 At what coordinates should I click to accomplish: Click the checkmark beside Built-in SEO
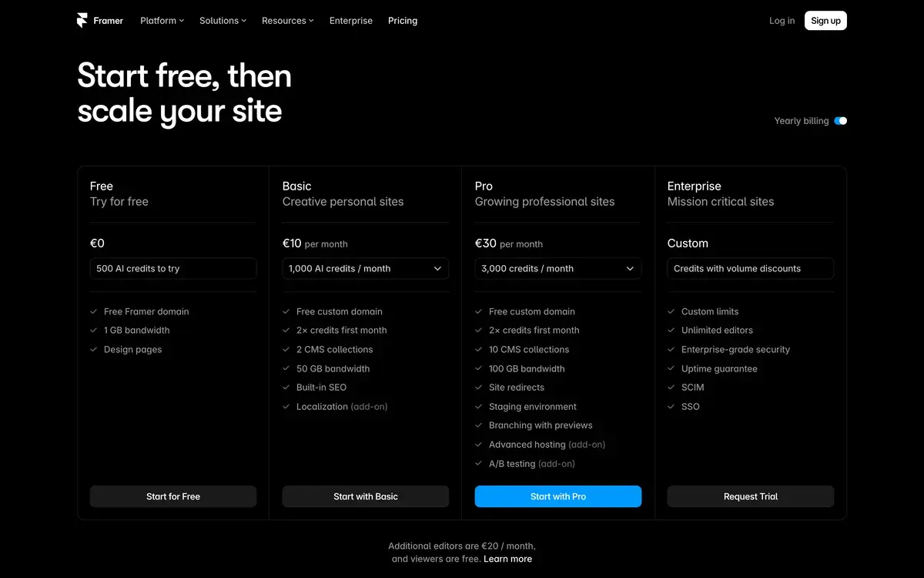pyautogui.click(x=286, y=387)
